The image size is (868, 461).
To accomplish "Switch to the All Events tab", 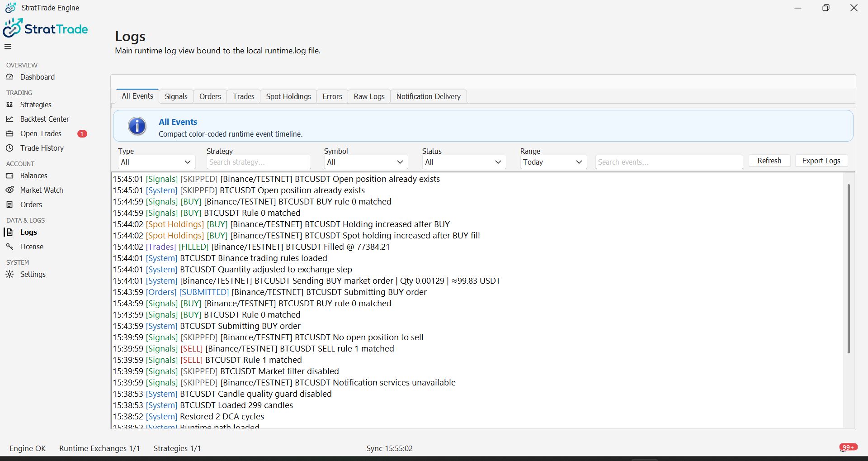I will pos(137,96).
